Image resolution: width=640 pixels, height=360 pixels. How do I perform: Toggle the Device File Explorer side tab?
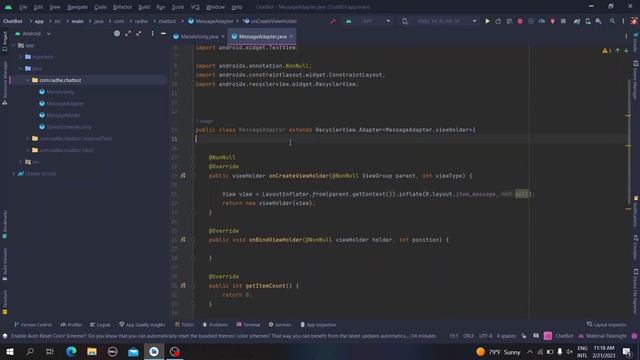point(636,291)
